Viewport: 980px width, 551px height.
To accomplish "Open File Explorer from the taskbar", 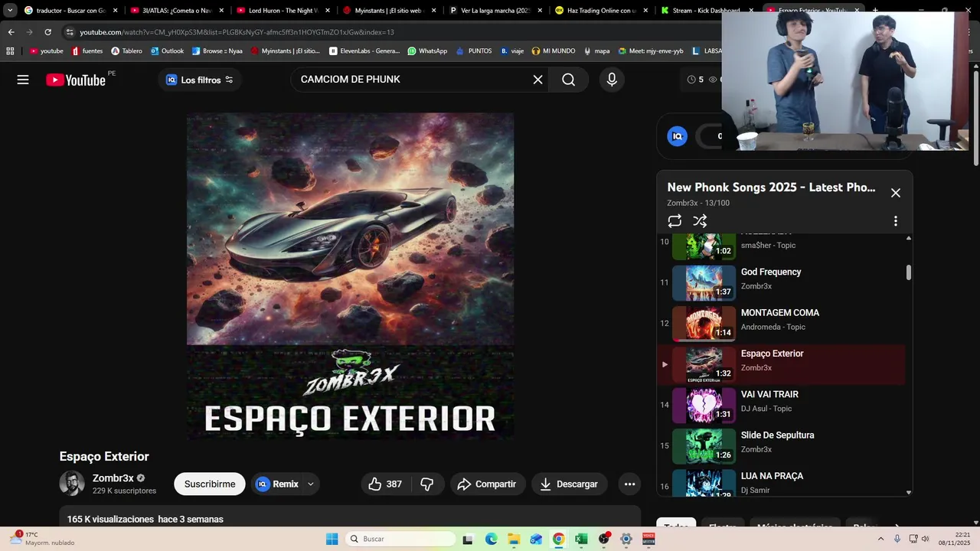I will point(514,539).
